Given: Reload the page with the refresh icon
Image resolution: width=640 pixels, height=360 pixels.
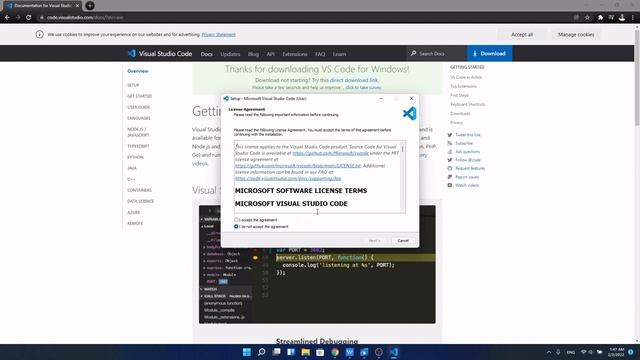Looking at the screenshot, I should [x=29, y=18].
